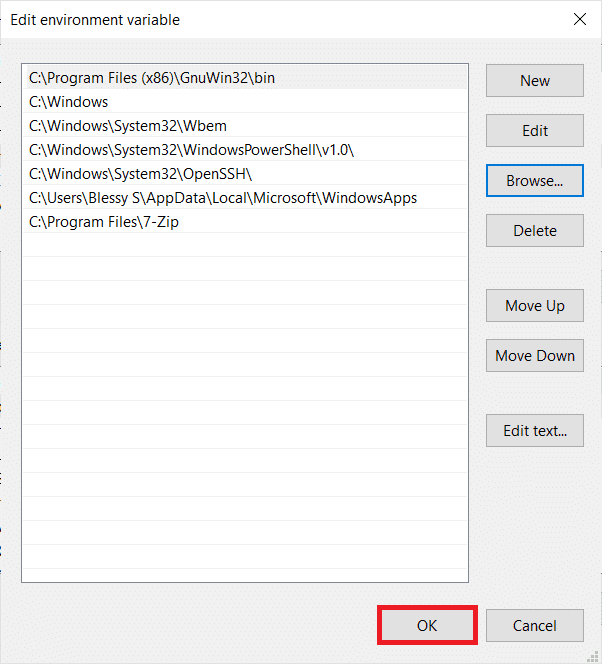Click the resize grip at dialog corner
The width and height of the screenshot is (602, 664).
coord(593,656)
